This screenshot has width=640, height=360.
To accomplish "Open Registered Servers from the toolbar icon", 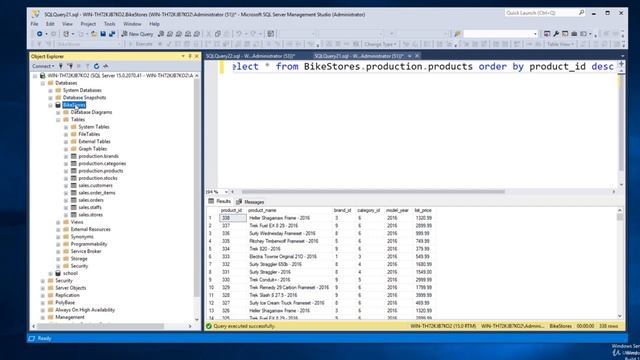I will point(547,34).
